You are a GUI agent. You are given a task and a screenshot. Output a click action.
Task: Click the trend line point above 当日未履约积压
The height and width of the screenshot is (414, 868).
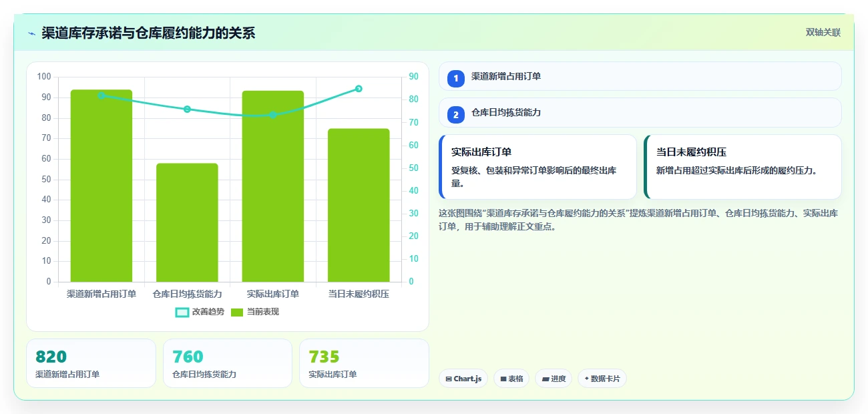359,89
